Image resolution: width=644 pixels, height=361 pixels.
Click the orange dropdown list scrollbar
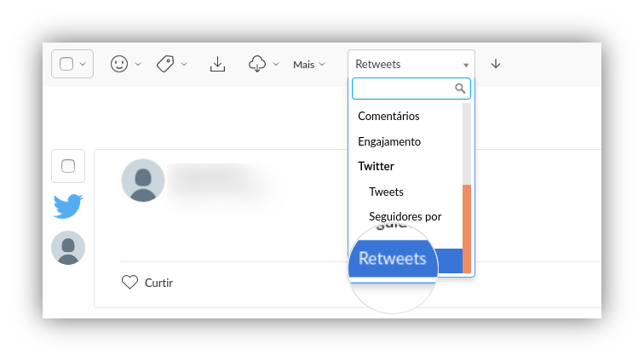tap(467, 229)
